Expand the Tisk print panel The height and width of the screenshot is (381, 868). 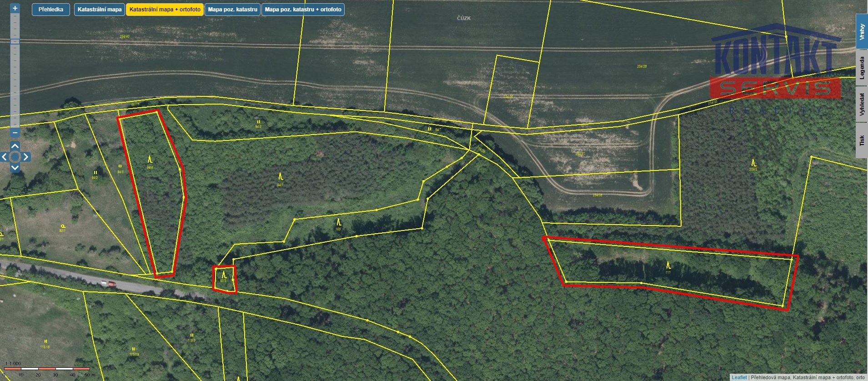pyautogui.click(x=862, y=140)
